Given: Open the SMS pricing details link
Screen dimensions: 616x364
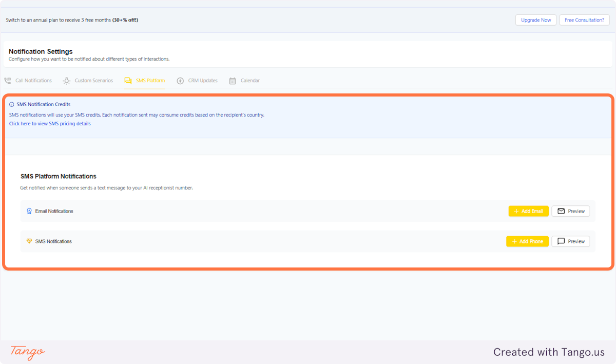Looking at the screenshot, I should pyautogui.click(x=49, y=123).
